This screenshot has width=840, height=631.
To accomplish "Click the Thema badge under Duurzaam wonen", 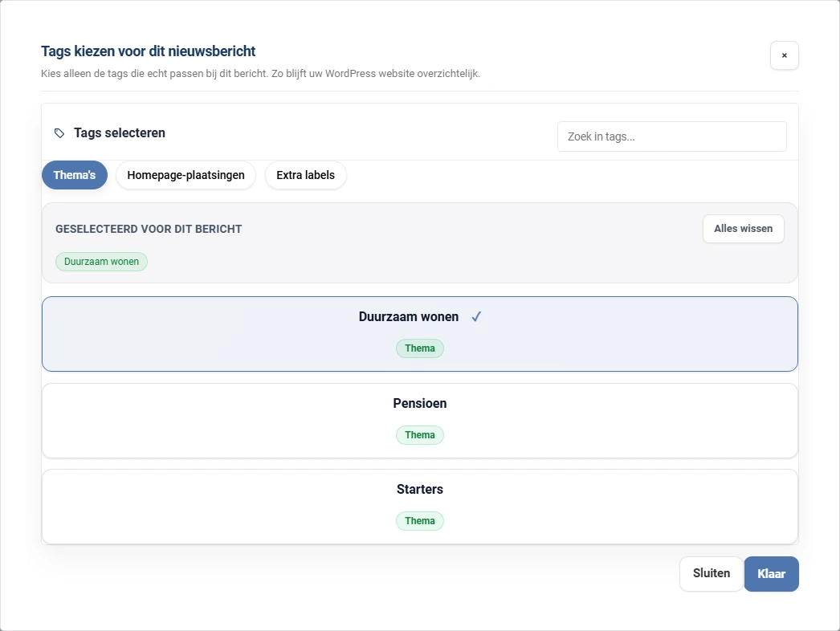I will [x=420, y=348].
